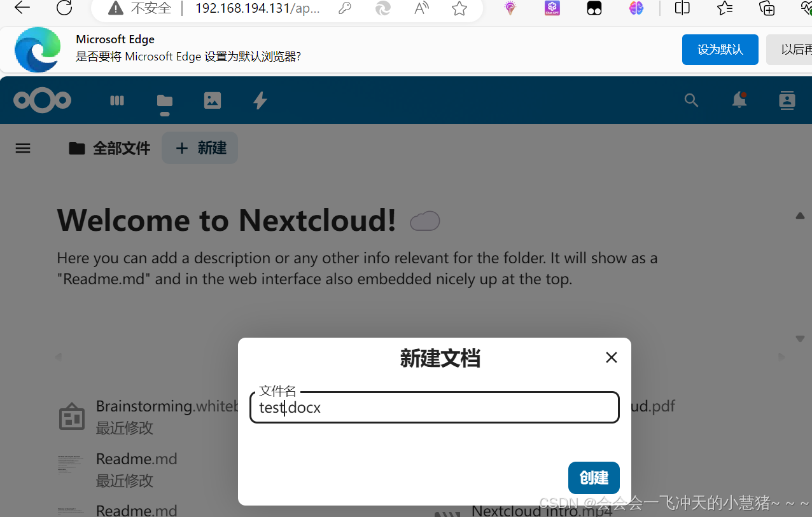Click the Brainstorming whiteboard file icon
The image size is (812, 517).
72,417
